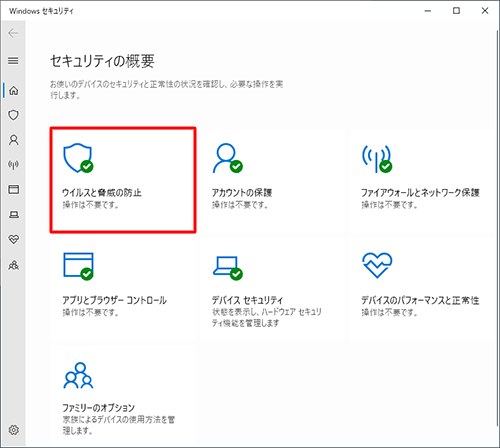Click 操作は不要です under アプリとブラウザー tile
Screen dimensions: 500x448
click(x=91, y=312)
